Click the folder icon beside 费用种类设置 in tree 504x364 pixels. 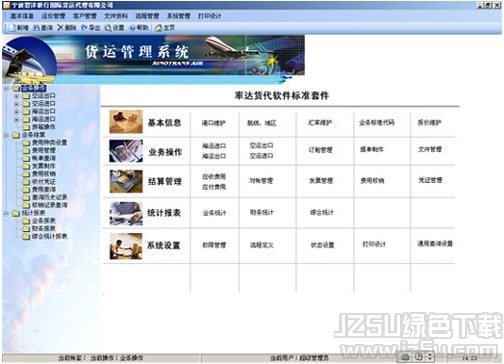26,143
